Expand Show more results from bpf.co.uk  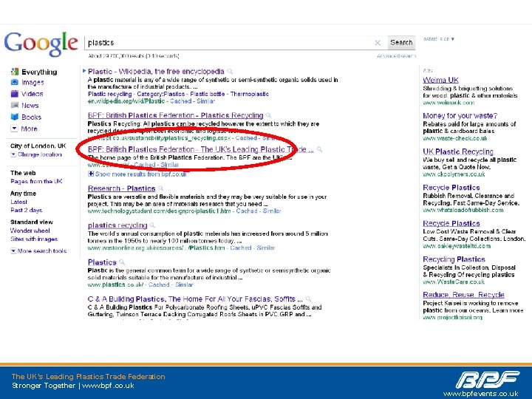coord(137,174)
